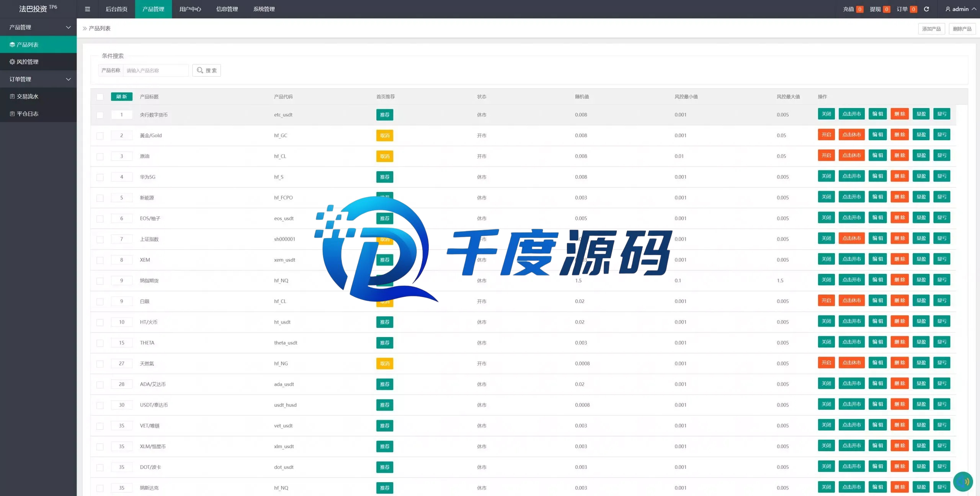This screenshot has height=496, width=980.
Task: Click 删除产品 button
Action: (x=962, y=29)
